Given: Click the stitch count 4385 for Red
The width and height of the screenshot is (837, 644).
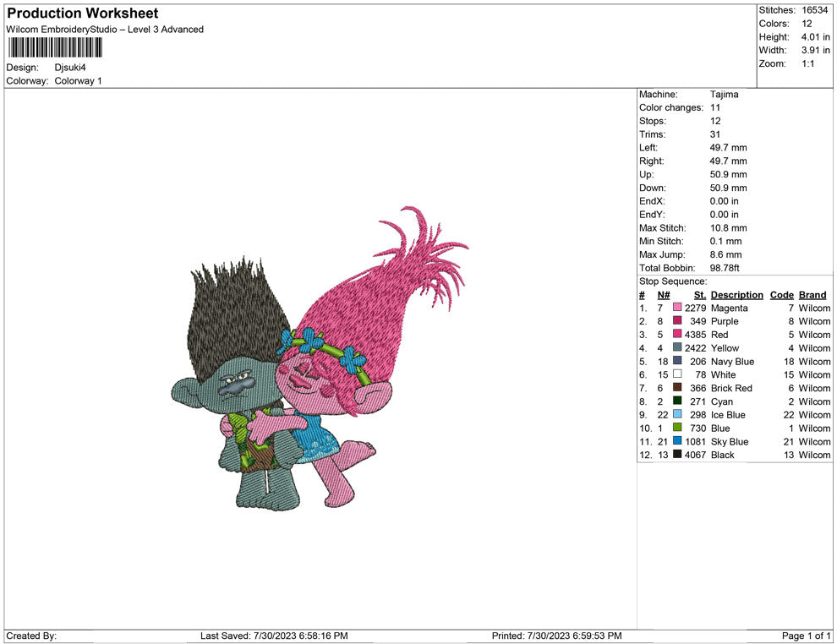Looking at the screenshot, I should (695, 335).
